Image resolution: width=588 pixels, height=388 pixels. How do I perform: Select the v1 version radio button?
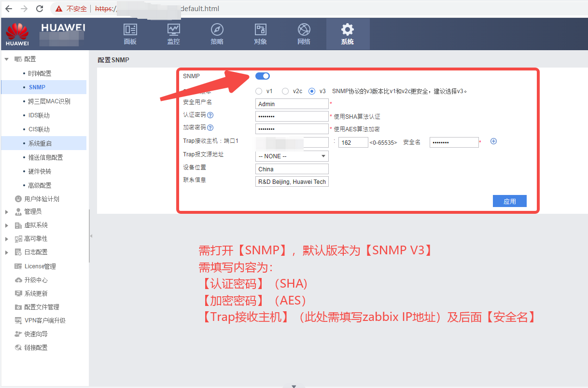pyautogui.click(x=259, y=91)
